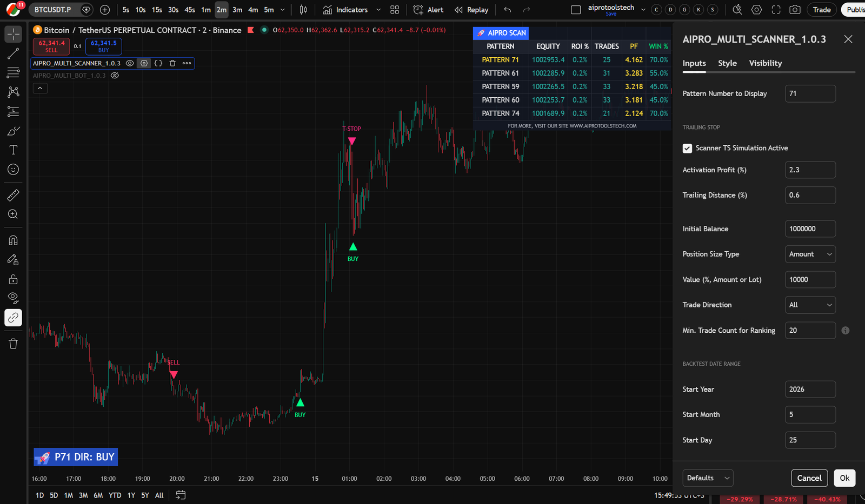Remove AIPRO_MULTI_SCANNER with legend trash icon
This screenshot has width=865, height=504.
click(x=172, y=63)
